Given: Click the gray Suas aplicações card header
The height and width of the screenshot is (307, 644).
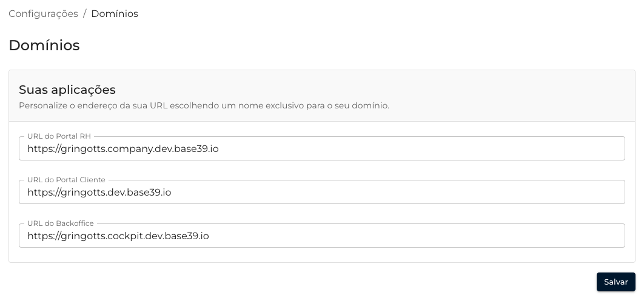Looking at the screenshot, I should 485,96.
